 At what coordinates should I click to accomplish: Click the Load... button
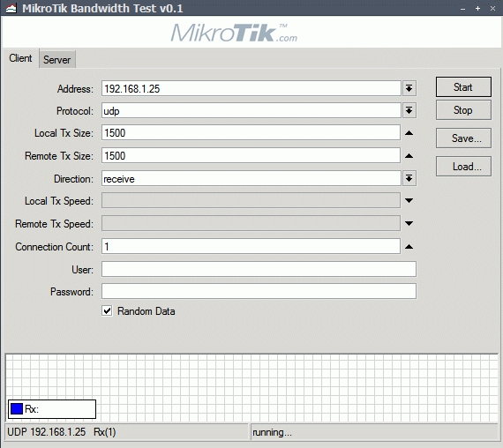tap(463, 167)
